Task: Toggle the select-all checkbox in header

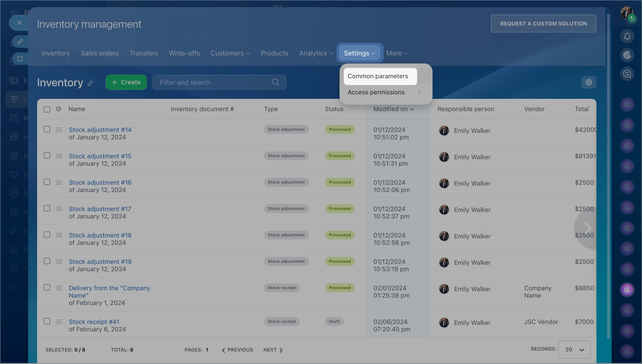Action: 47,109
